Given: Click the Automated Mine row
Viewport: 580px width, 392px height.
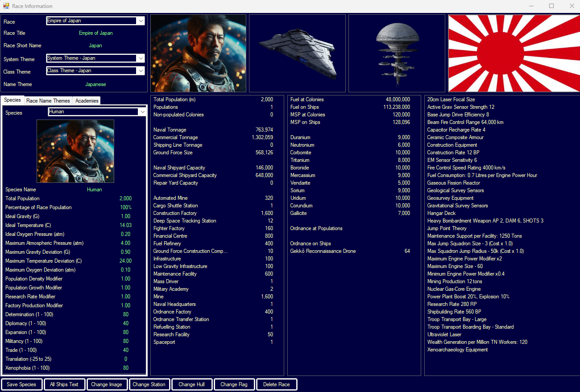Looking at the screenshot, I should [x=213, y=198].
